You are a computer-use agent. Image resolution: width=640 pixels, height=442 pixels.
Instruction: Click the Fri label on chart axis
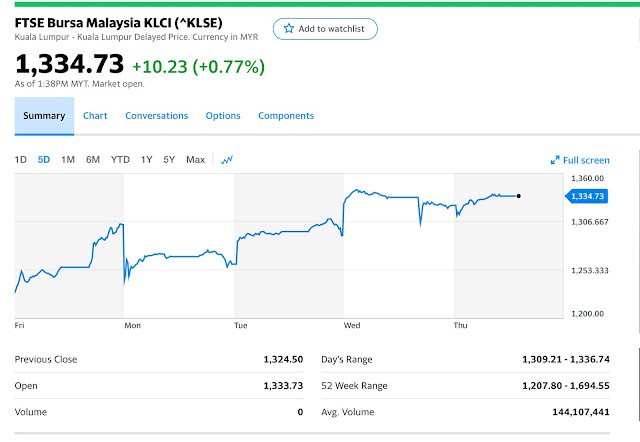(x=20, y=325)
